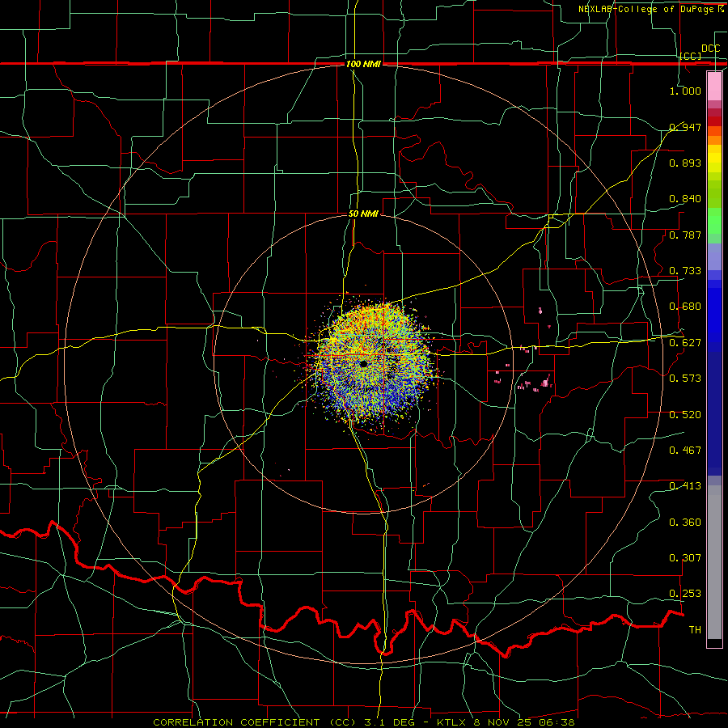
Task: Click the 0.733 scale value
Action: [685, 271]
